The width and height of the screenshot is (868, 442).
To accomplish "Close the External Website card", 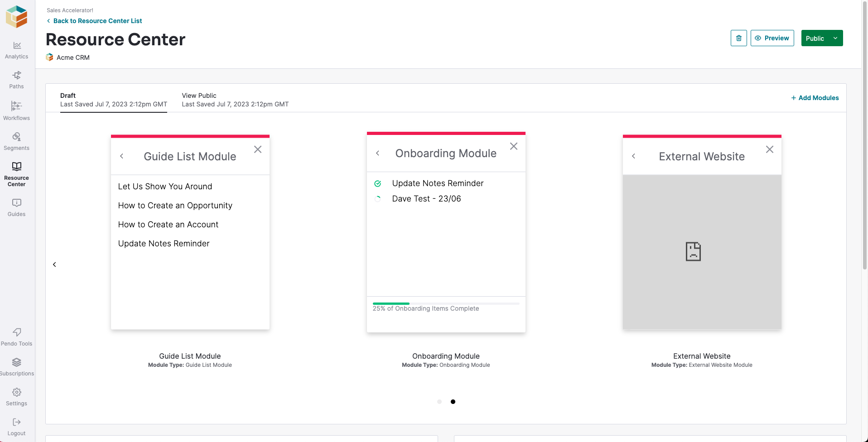I will pyautogui.click(x=770, y=149).
